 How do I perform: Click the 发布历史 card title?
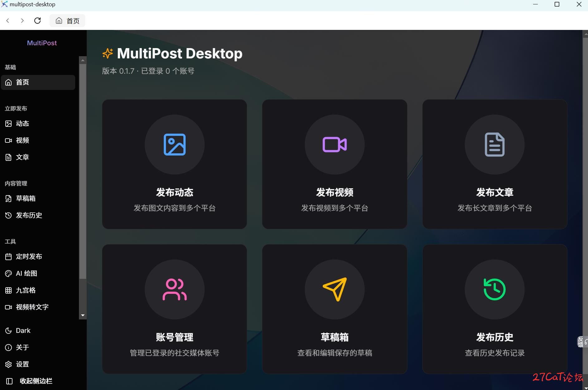(x=495, y=337)
